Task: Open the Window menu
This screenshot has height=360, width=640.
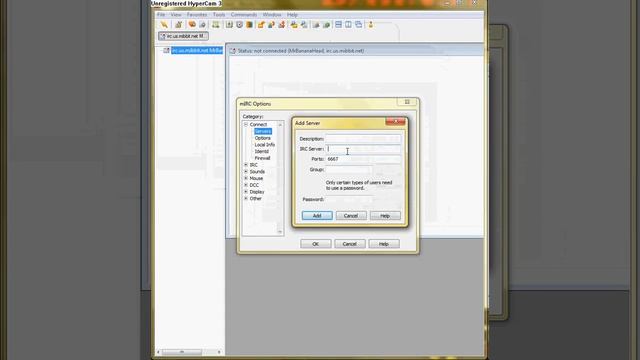Action: pos(272,15)
